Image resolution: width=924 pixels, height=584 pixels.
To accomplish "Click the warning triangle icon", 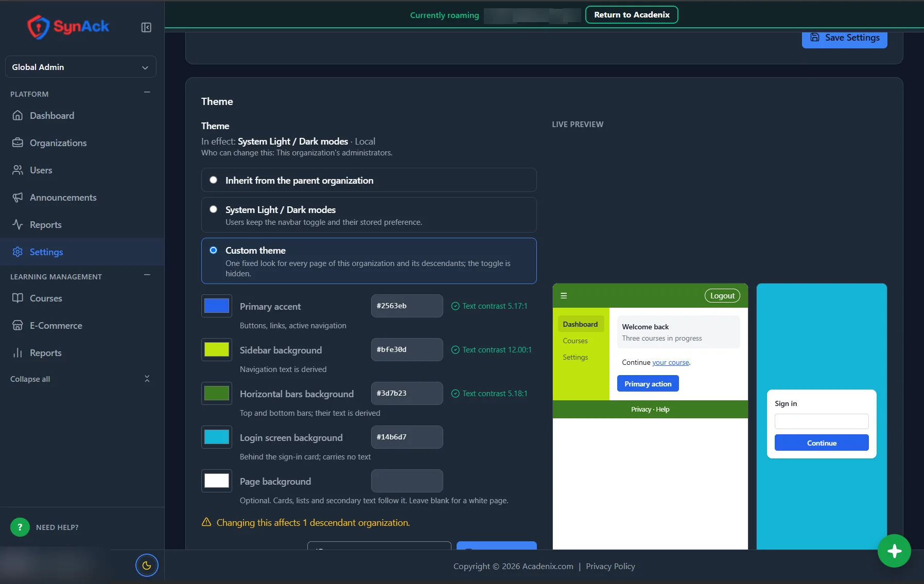I will pyautogui.click(x=206, y=522).
